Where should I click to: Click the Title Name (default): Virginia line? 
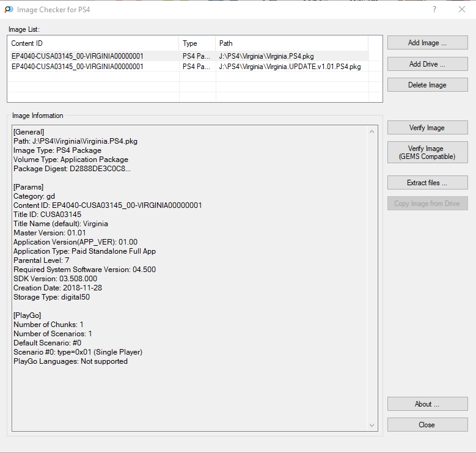[60, 224]
